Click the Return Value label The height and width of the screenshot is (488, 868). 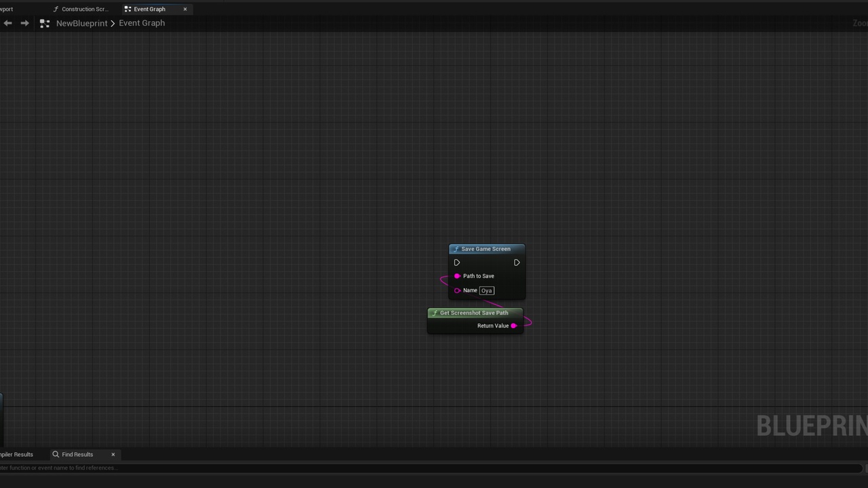[x=493, y=325]
